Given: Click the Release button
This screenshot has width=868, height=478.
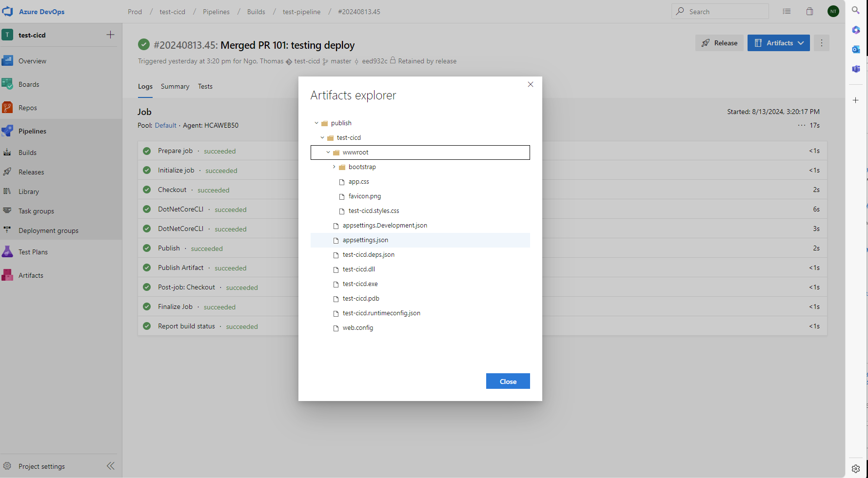Looking at the screenshot, I should (x=719, y=43).
